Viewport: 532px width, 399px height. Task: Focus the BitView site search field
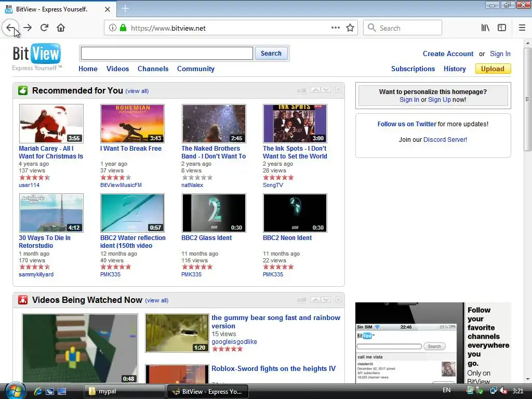[167, 54]
